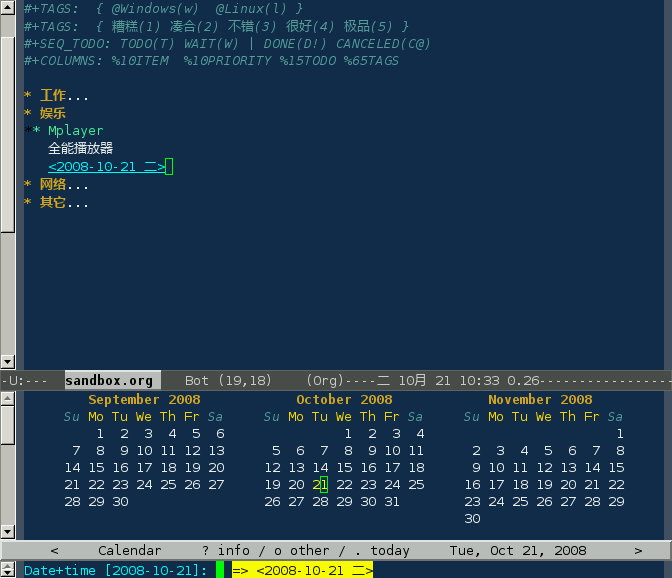
Task: Select October 22 in the calendar
Action: pos(344,485)
